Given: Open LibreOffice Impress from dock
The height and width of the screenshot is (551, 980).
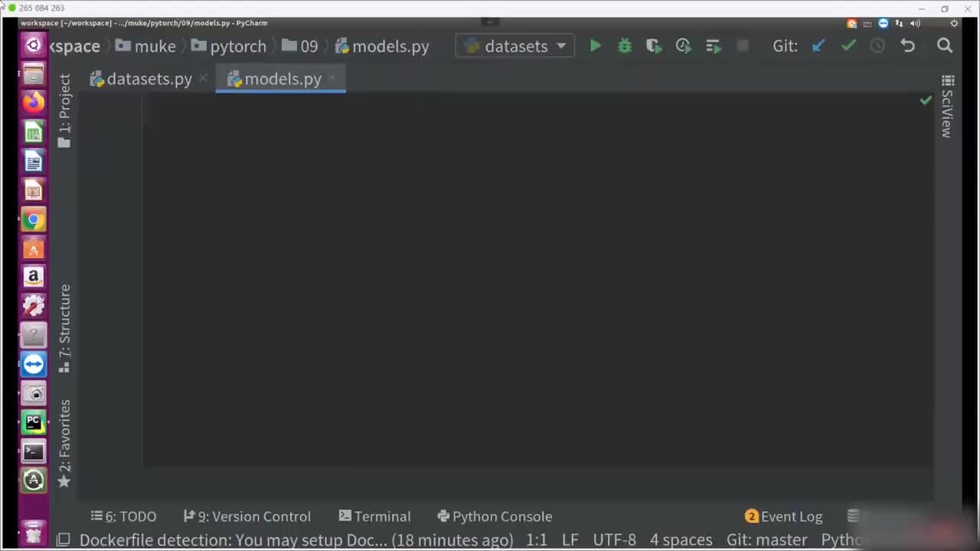Looking at the screenshot, I should 33,191.
